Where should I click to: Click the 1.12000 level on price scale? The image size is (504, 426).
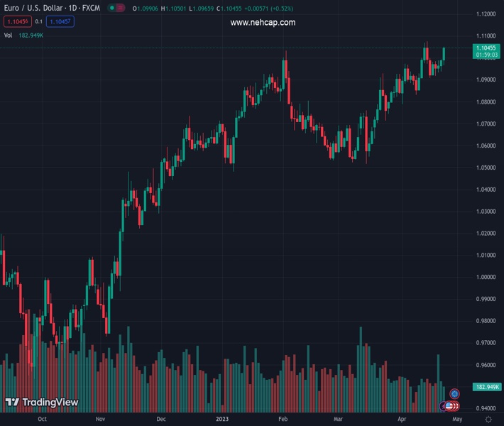point(486,14)
